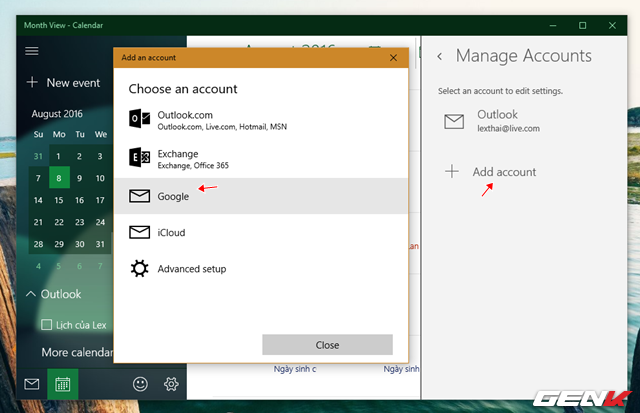Viewport: 640px width, 413px height.
Task: Open the hamburger menu in Calendar
Action: tap(32, 51)
